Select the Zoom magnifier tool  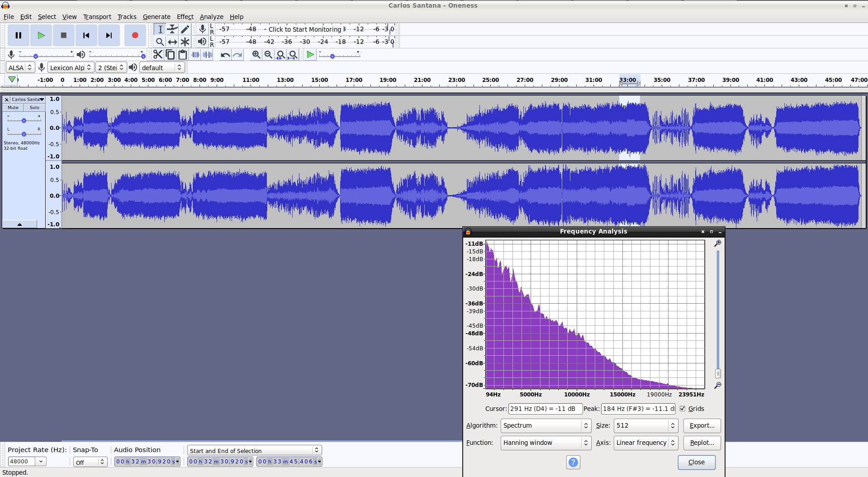[160, 42]
